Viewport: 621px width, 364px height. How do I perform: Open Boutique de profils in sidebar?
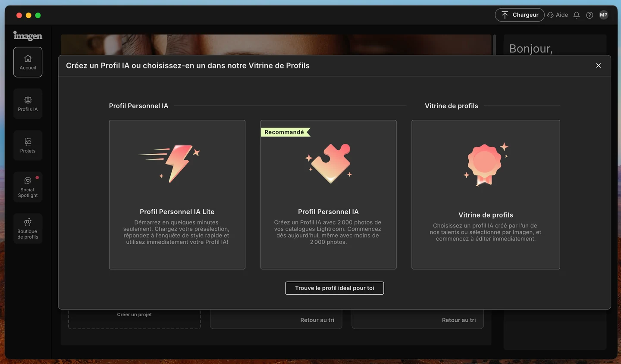click(28, 228)
